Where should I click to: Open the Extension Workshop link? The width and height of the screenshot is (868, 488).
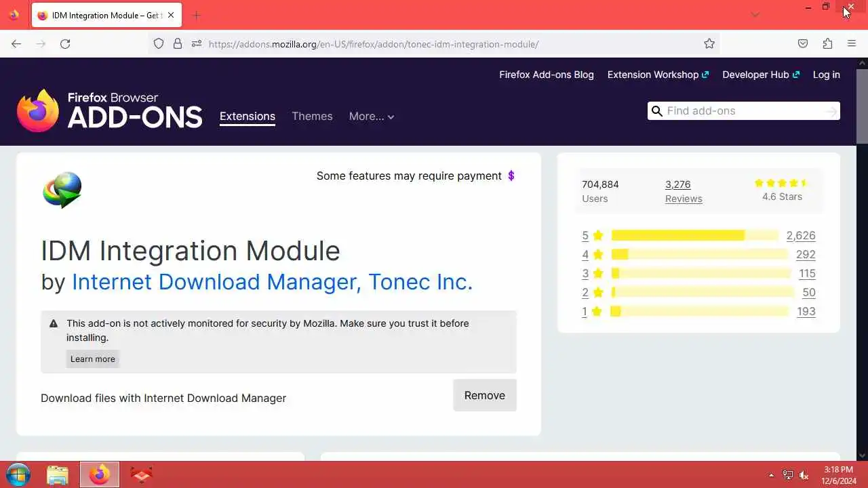point(658,75)
